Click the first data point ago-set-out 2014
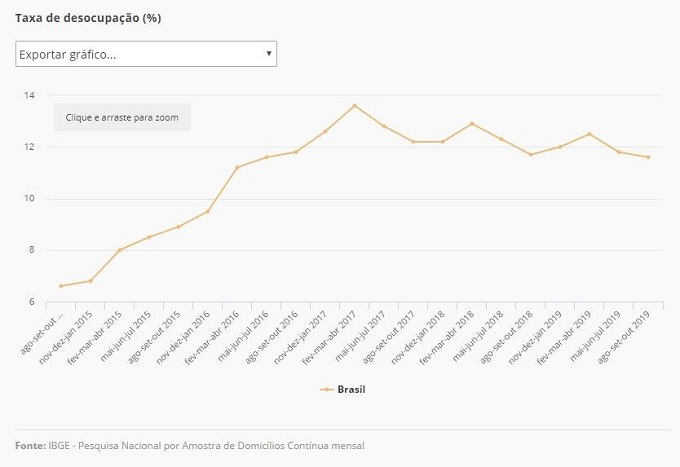Viewport: 680px width, 467px height. (x=61, y=286)
